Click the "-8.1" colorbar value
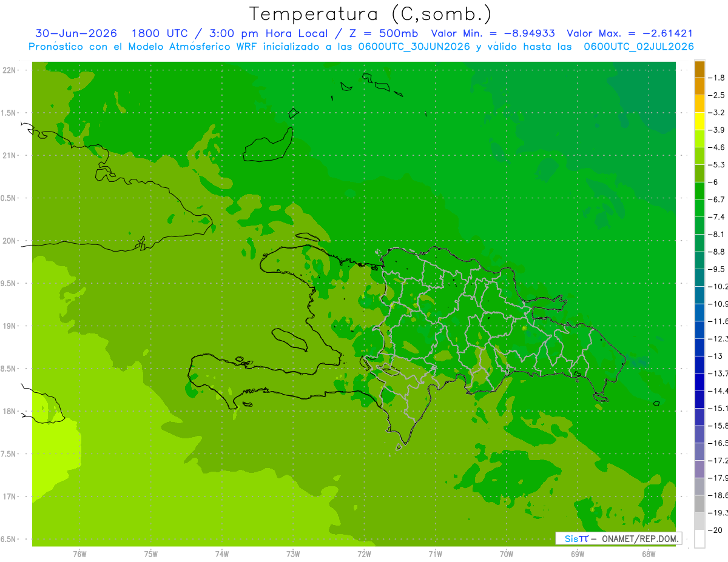The width and height of the screenshot is (728, 562). [717, 234]
